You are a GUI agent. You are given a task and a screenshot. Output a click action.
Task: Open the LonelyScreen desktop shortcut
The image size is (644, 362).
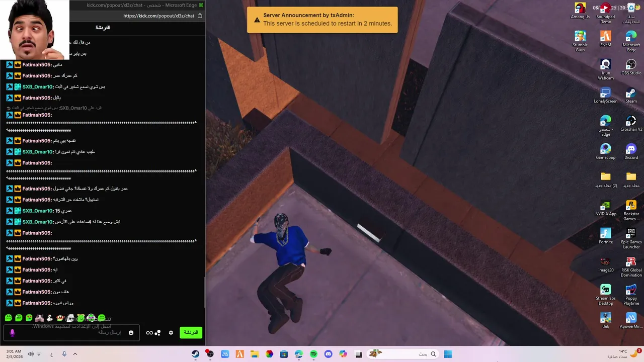[x=606, y=96]
